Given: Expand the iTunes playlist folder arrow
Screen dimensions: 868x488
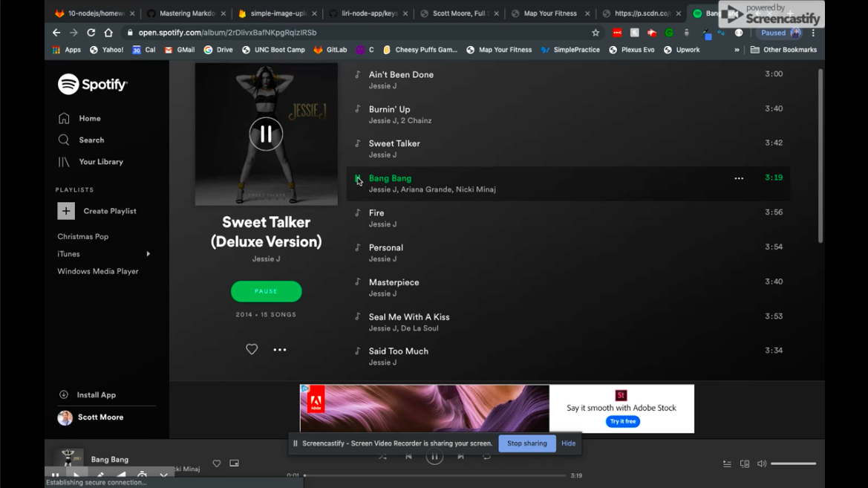Looking at the screenshot, I should coord(149,254).
